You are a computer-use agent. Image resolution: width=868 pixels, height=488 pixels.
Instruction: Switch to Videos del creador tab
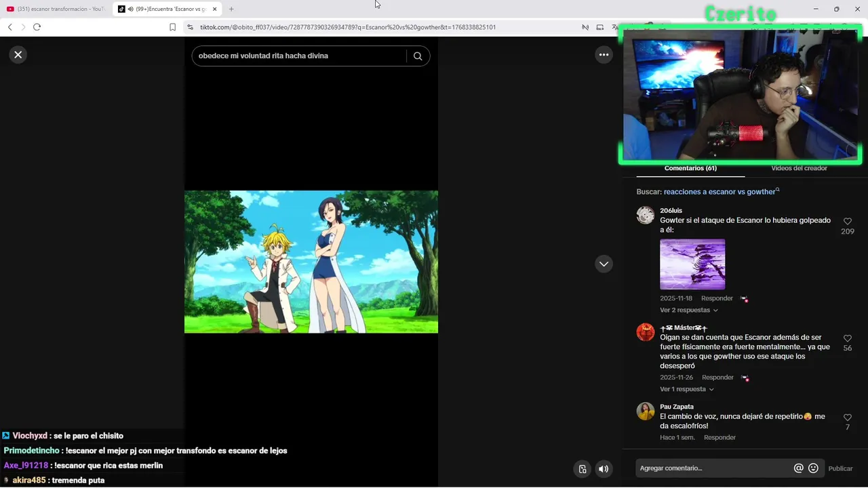tap(799, 168)
